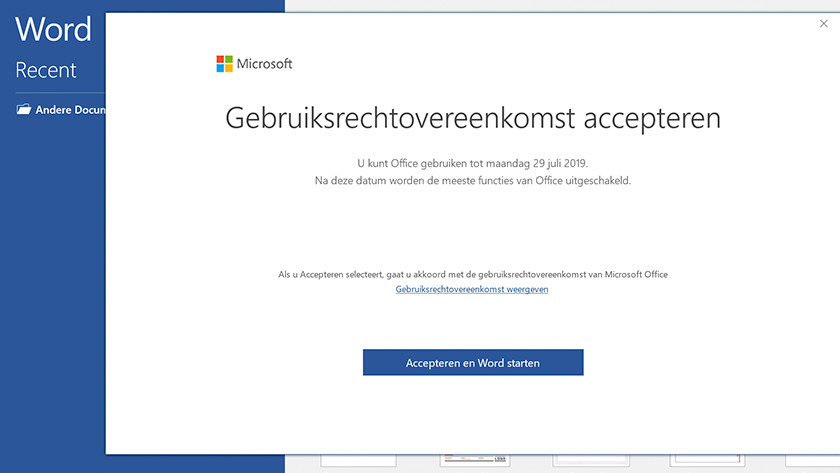Close the license agreement dialog
This screenshot has height=473, width=840.
823,23
